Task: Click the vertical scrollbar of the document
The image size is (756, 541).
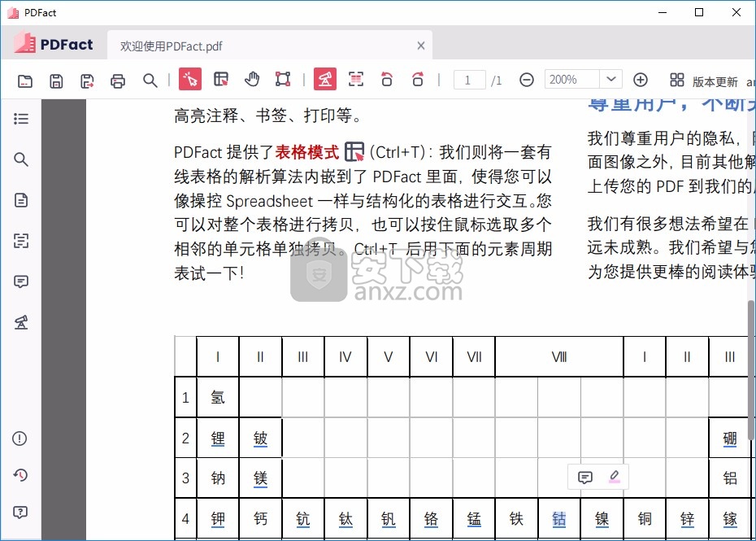Action: (750, 369)
